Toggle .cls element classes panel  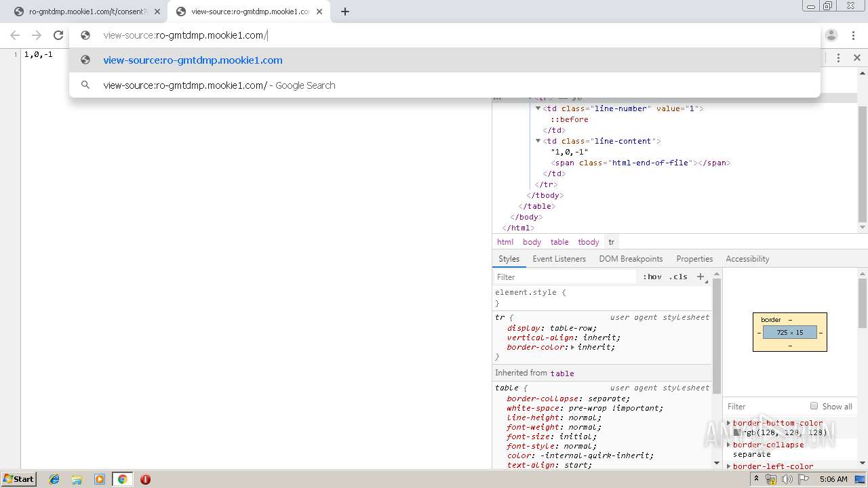tap(678, 277)
